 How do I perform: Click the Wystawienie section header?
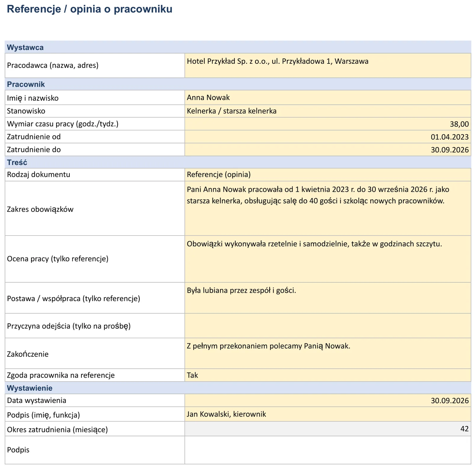238,388
